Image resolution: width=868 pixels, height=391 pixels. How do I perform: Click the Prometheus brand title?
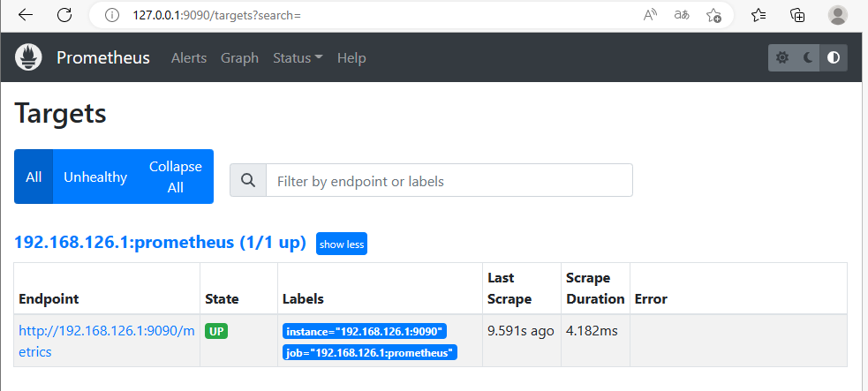pyautogui.click(x=103, y=58)
